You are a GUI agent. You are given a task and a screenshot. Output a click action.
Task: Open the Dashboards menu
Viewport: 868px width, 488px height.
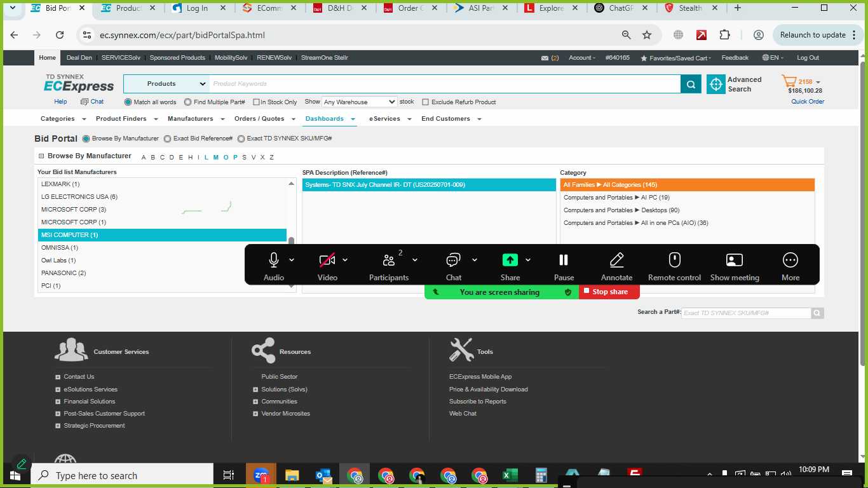click(330, 119)
